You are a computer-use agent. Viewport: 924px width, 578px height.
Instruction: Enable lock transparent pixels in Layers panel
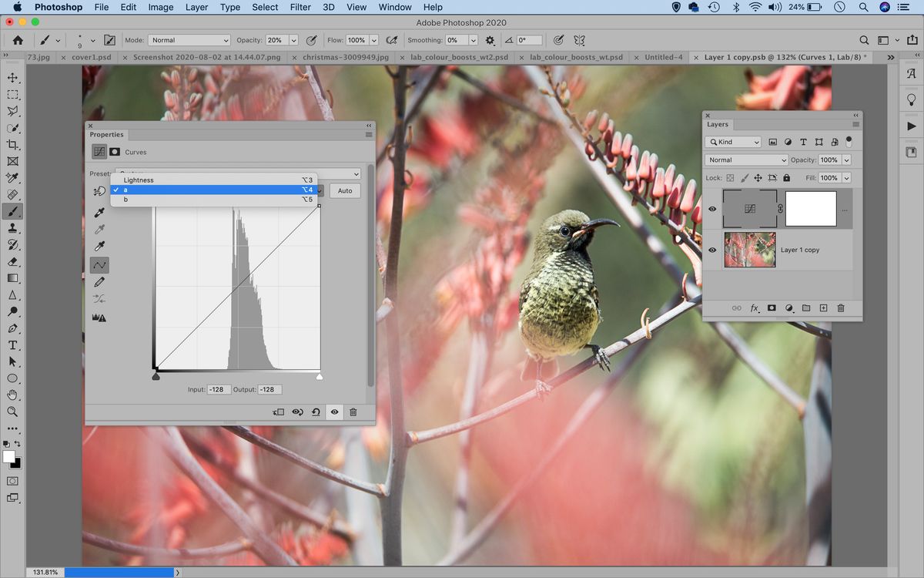(x=729, y=177)
